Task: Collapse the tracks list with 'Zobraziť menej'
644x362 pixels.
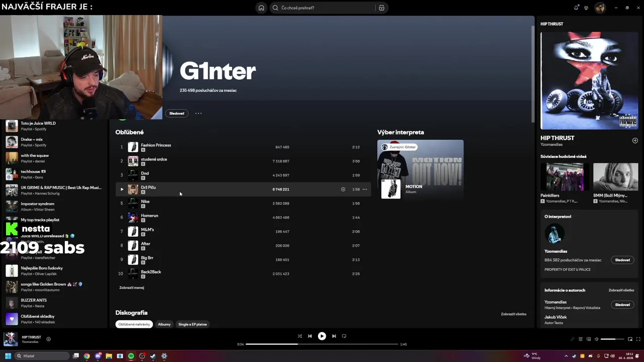Action: (x=132, y=288)
